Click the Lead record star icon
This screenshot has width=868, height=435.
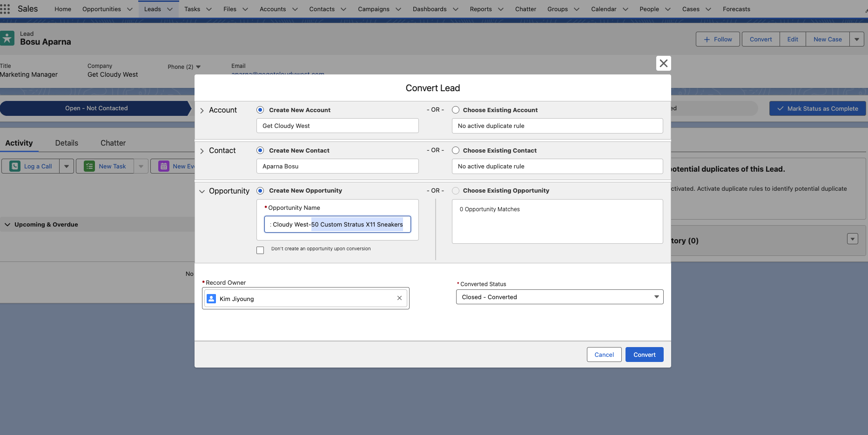click(x=7, y=38)
